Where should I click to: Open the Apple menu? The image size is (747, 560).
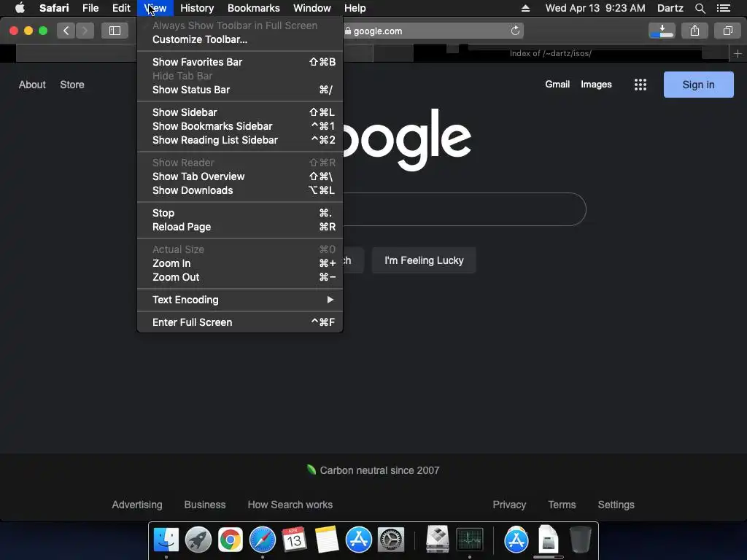pos(20,8)
